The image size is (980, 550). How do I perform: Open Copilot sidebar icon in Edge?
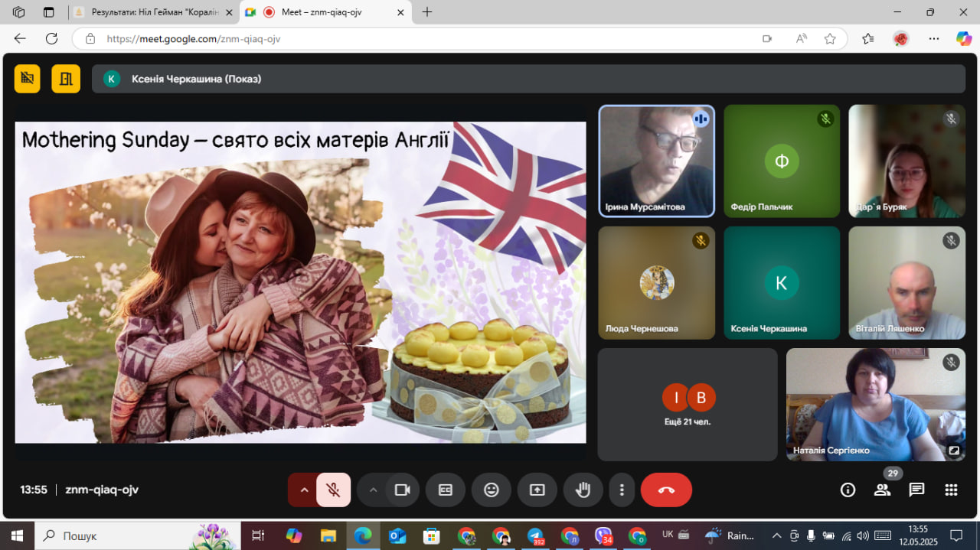click(x=964, y=38)
